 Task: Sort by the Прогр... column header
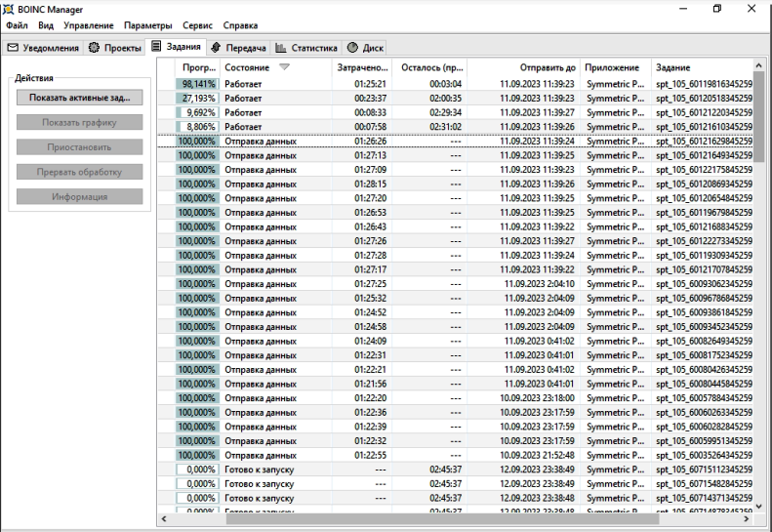(197, 67)
